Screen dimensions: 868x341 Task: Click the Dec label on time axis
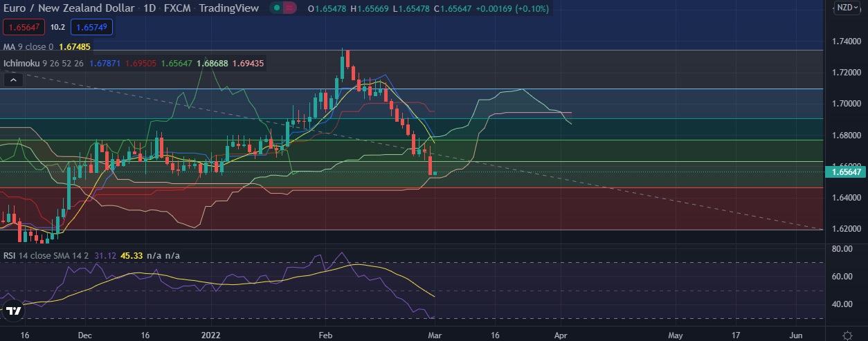tap(85, 335)
